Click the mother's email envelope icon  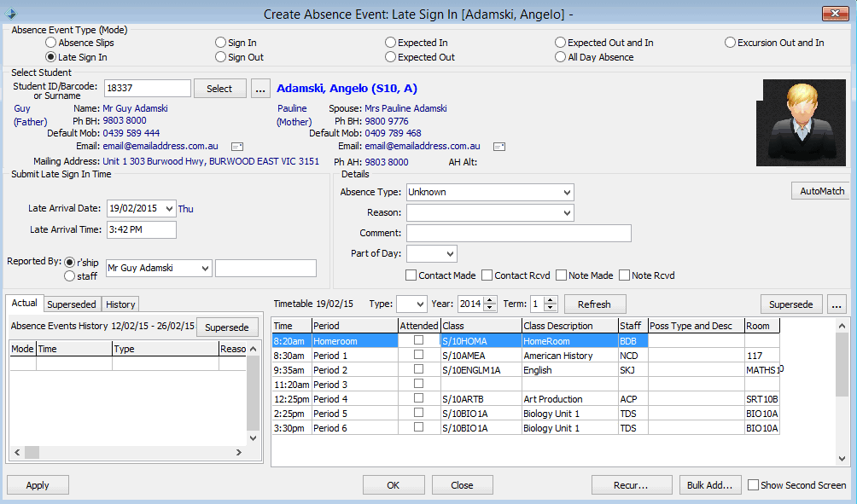(x=499, y=147)
